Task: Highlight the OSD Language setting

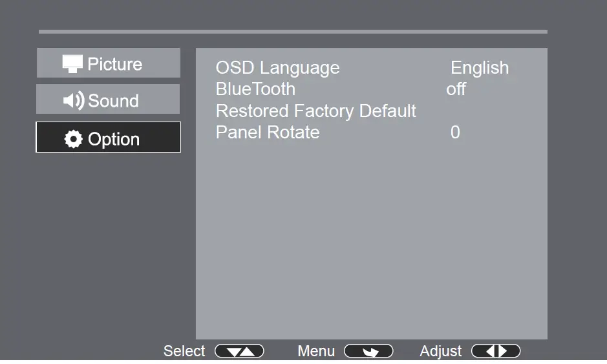Action: 277,68
